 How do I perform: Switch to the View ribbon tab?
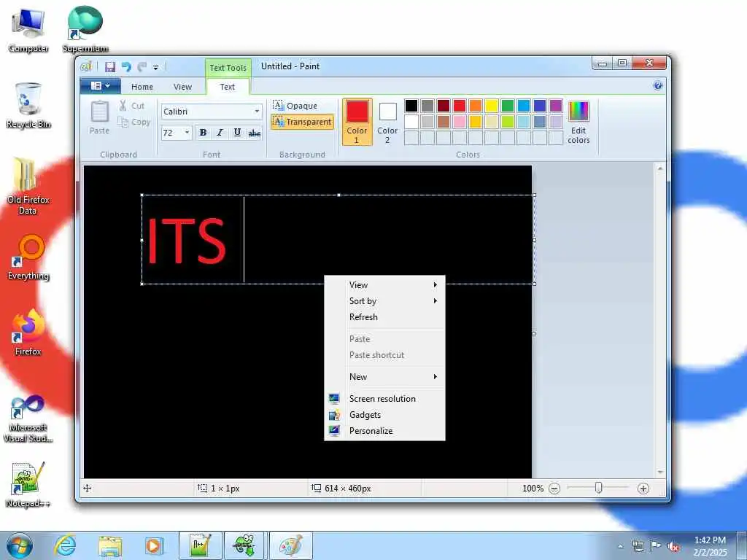182,87
